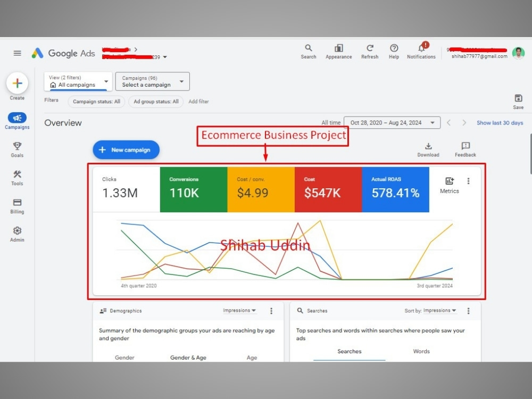Click the Create plus button
Image resolution: width=532 pixels, height=399 pixels.
(x=17, y=84)
